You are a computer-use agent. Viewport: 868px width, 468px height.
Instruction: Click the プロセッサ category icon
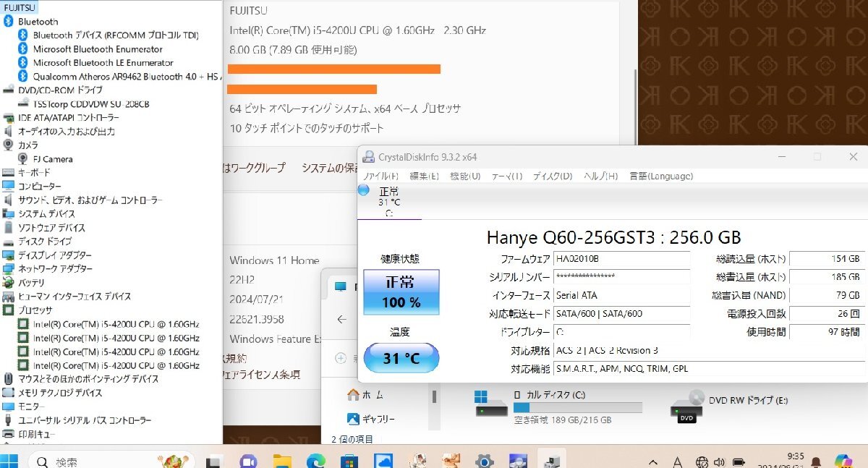click(x=9, y=310)
